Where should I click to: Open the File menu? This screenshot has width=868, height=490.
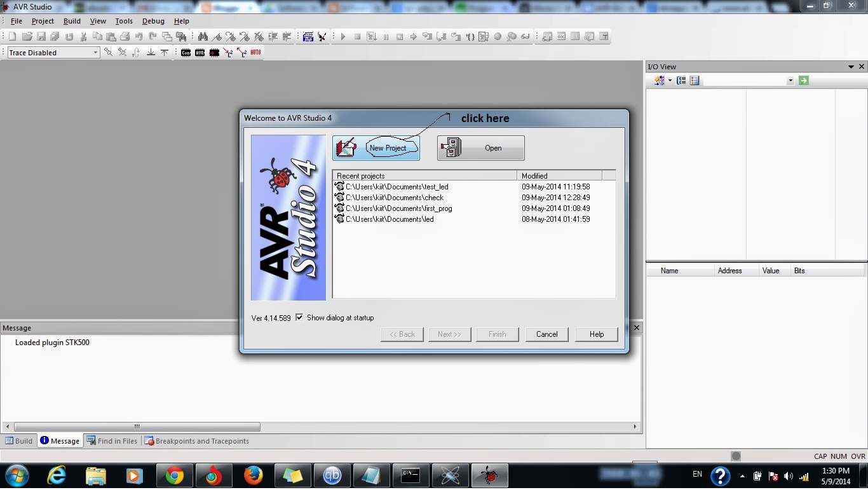pos(17,21)
